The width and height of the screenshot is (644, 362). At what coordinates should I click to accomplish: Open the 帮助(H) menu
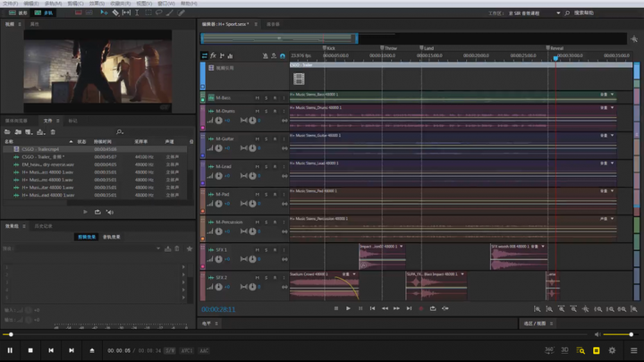click(x=189, y=4)
